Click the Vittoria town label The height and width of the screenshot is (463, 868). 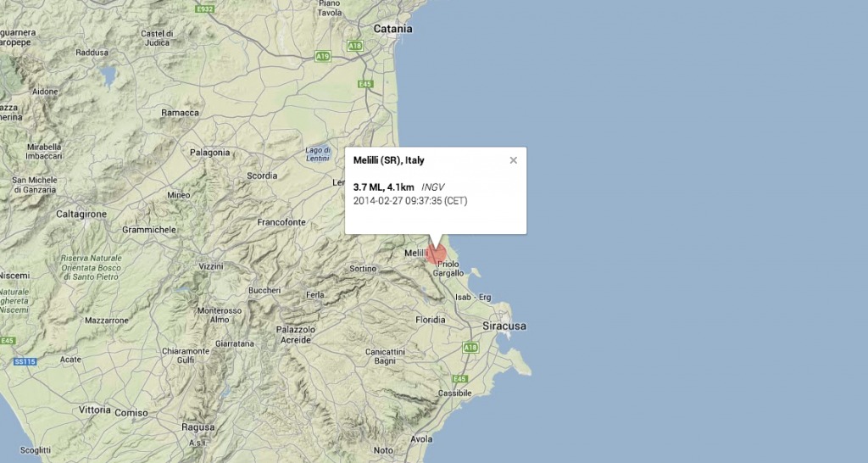pyautogui.click(x=95, y=410)
